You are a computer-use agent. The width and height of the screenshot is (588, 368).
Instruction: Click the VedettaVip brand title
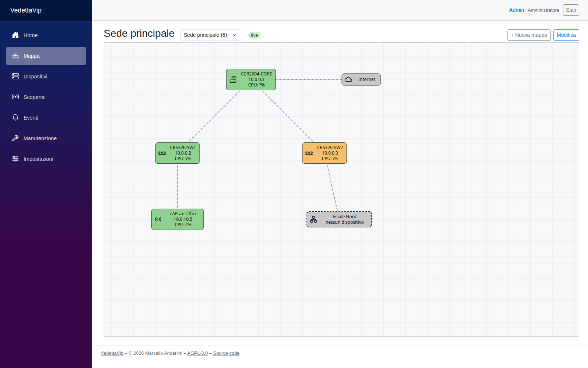(26, 10)
